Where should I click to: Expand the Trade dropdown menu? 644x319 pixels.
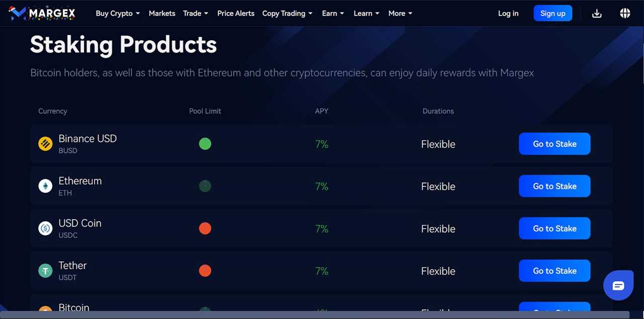click(195, 13)
